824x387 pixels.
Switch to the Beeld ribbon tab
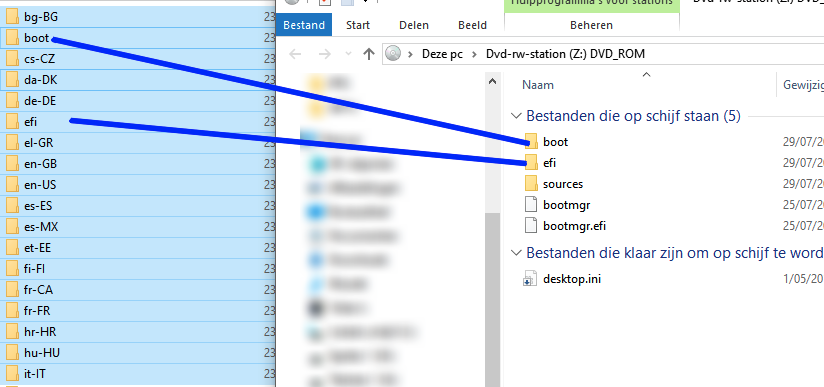472,25
